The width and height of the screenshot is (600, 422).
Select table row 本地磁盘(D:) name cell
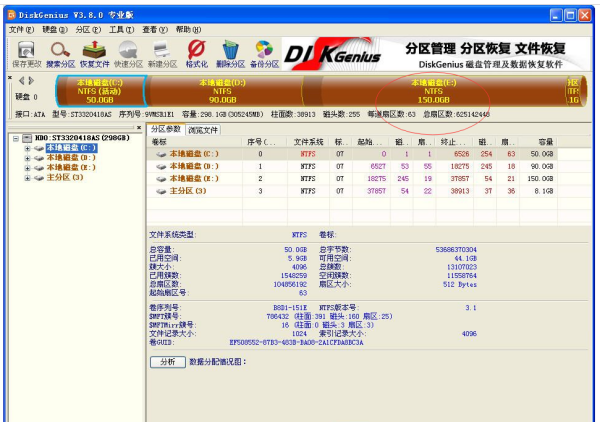click(x=194, y=166)
